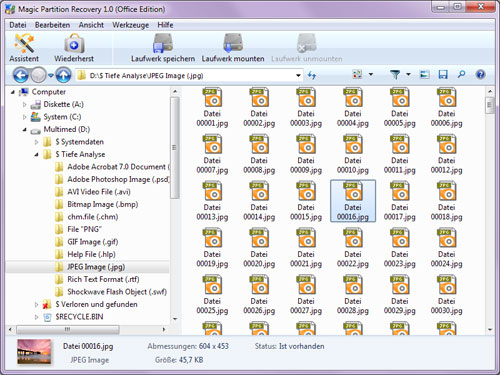Open help with the question mark icon

(x=480, y=74)
